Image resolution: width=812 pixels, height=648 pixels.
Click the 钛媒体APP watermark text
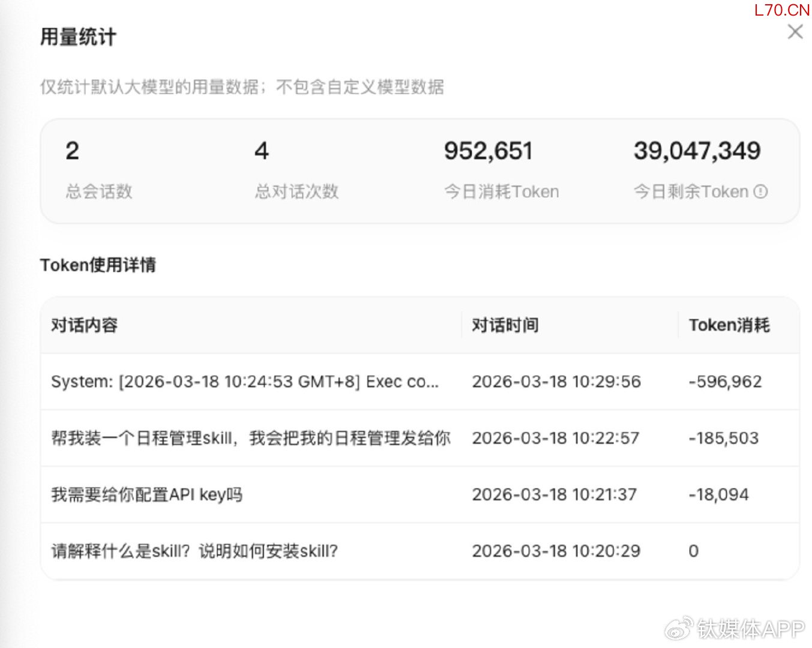750,629
